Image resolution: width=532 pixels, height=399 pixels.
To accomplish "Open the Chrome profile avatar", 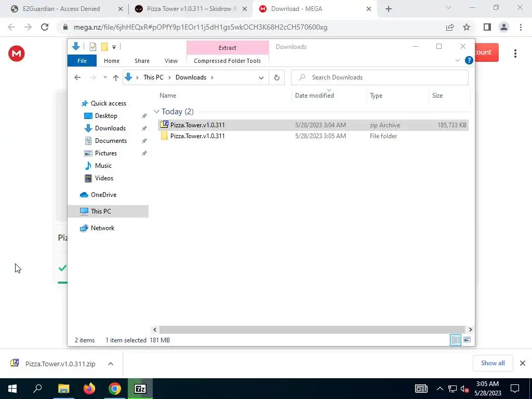I will click(x=504, y=27).
